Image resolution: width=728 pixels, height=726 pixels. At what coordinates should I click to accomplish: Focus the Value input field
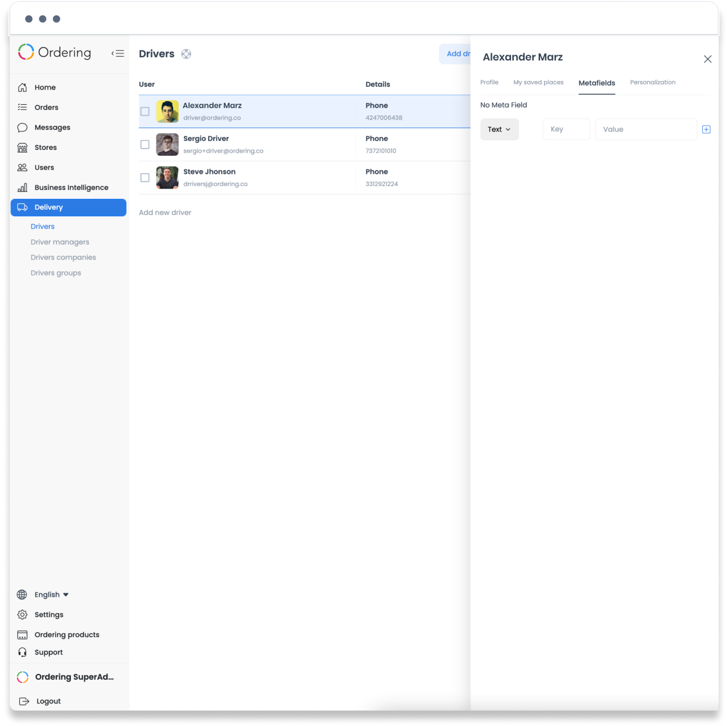point(646,129)
